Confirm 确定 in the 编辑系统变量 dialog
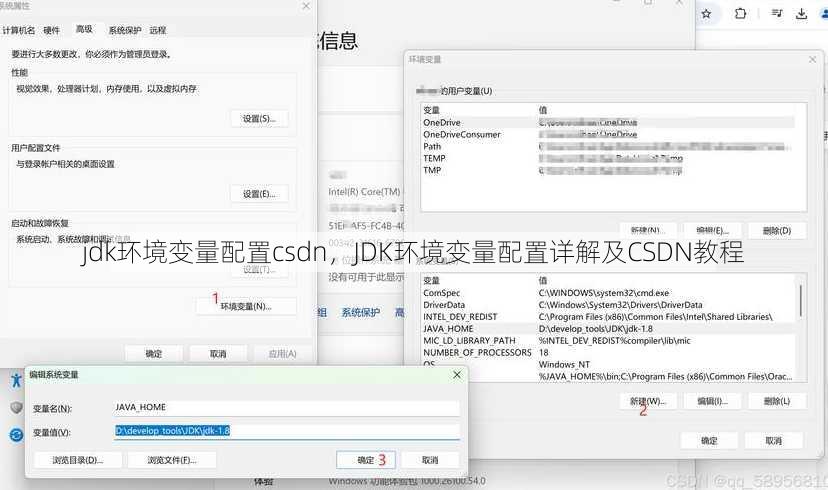The height and width of the screenshot is (490, 828). pyautogui.click(x=366, y=460)
